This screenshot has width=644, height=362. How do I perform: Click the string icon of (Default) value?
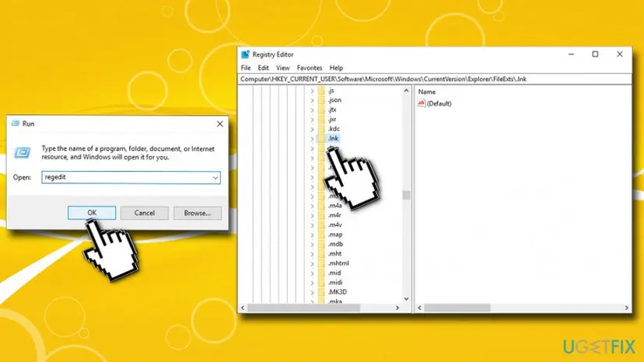tap(422, 103)
